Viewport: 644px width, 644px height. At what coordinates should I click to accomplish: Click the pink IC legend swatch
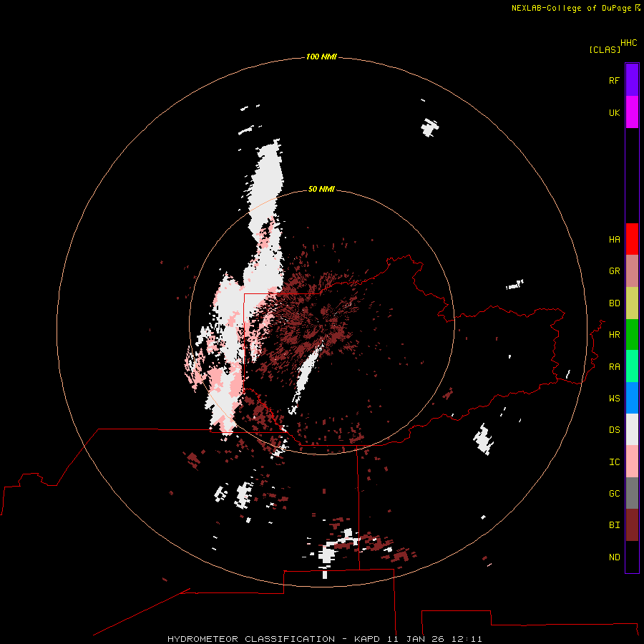click(x=632, y=462)
